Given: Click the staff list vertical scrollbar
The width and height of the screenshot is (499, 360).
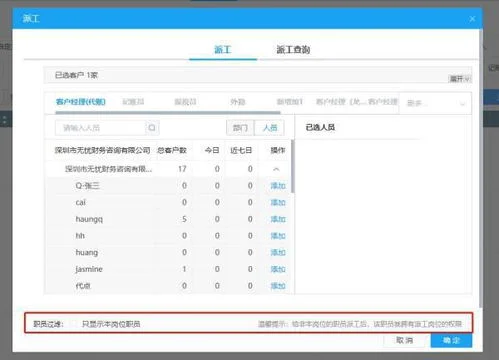Looking at the screenshot, I should click(x=293, y=166).
